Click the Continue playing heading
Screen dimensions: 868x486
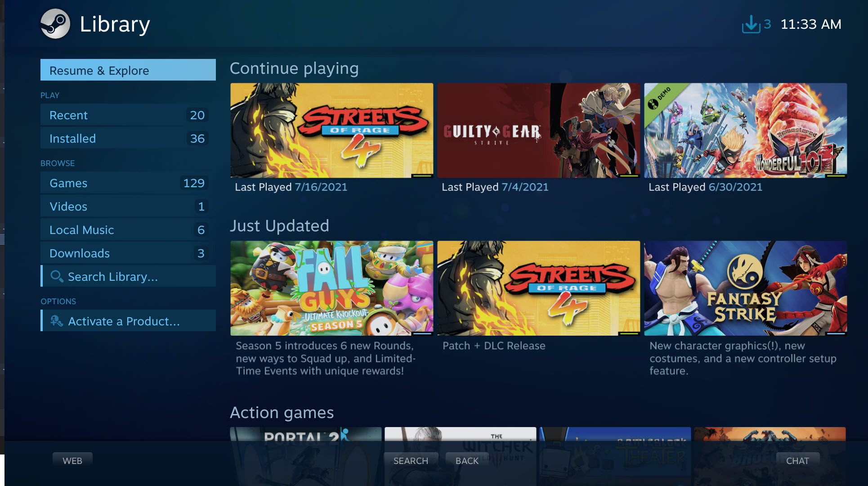click(x=294, y=68)
